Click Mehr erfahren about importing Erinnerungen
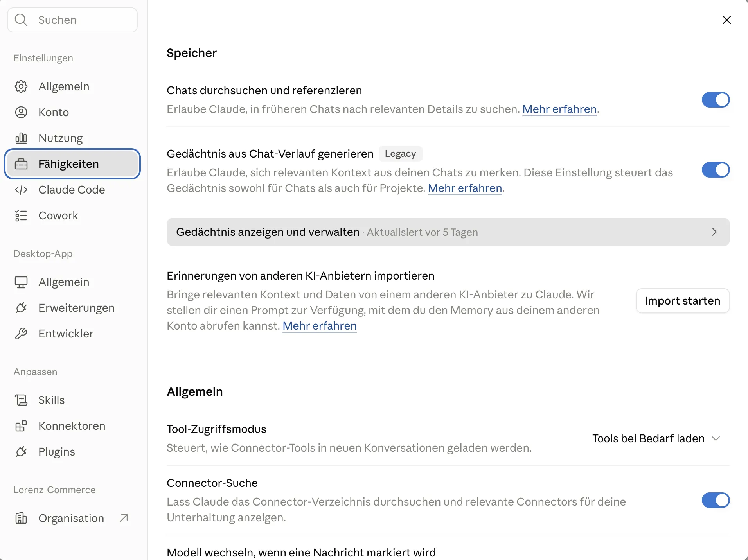 point(320,326)
